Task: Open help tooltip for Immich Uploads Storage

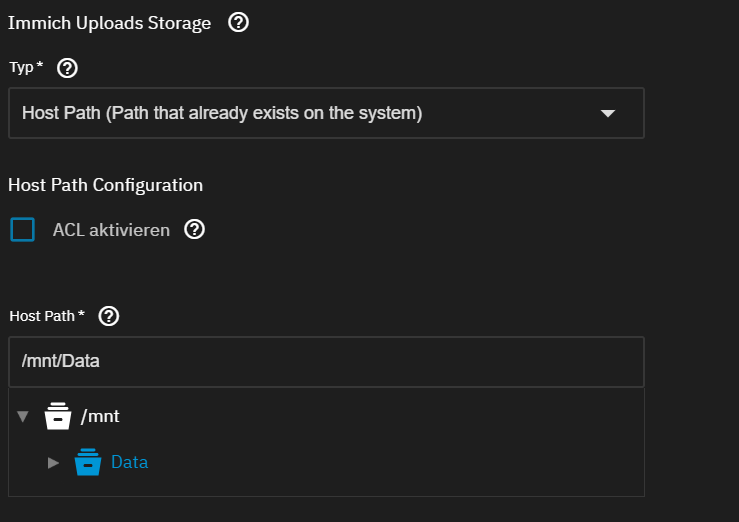Action: pos(238,23)
